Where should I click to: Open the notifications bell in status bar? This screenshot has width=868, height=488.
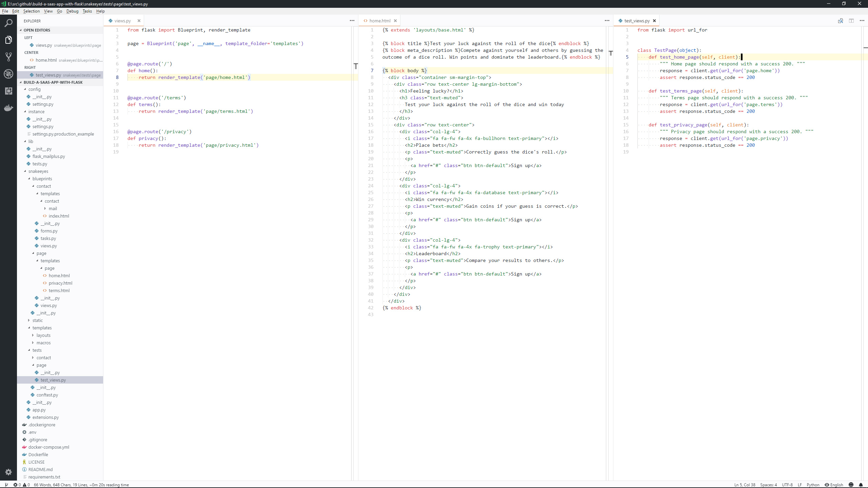pyautogui.click(x=861, y=485)
